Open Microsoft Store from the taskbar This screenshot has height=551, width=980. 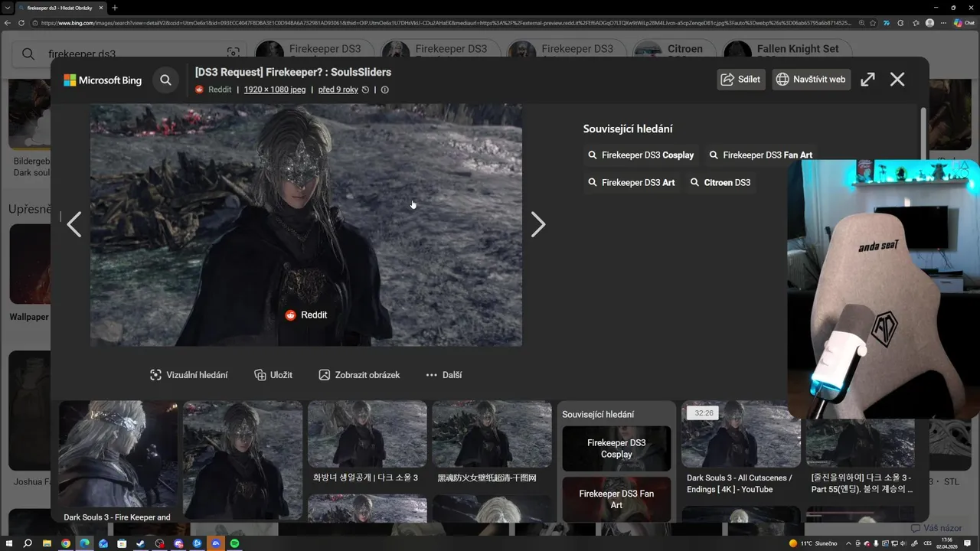click(122, 543)
